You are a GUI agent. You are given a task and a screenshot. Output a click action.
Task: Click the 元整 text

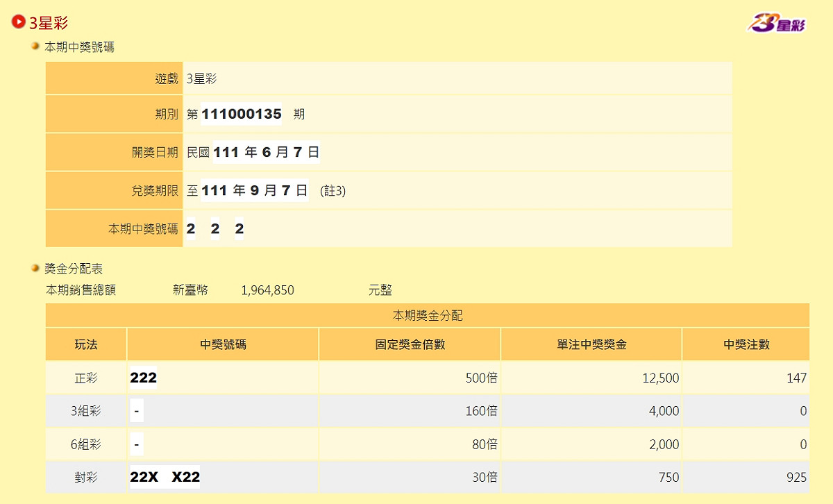tap(380, 290)
